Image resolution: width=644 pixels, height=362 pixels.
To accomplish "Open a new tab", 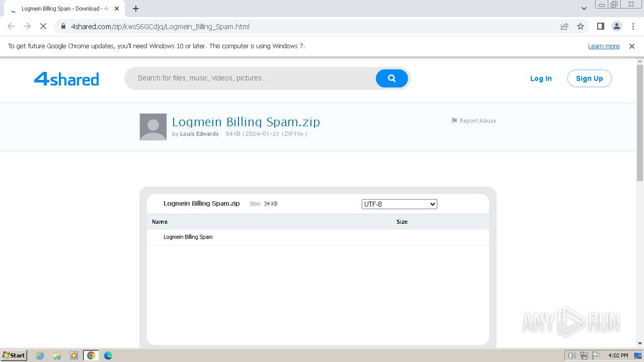I will pyautogui.click(x=136, y=9).
